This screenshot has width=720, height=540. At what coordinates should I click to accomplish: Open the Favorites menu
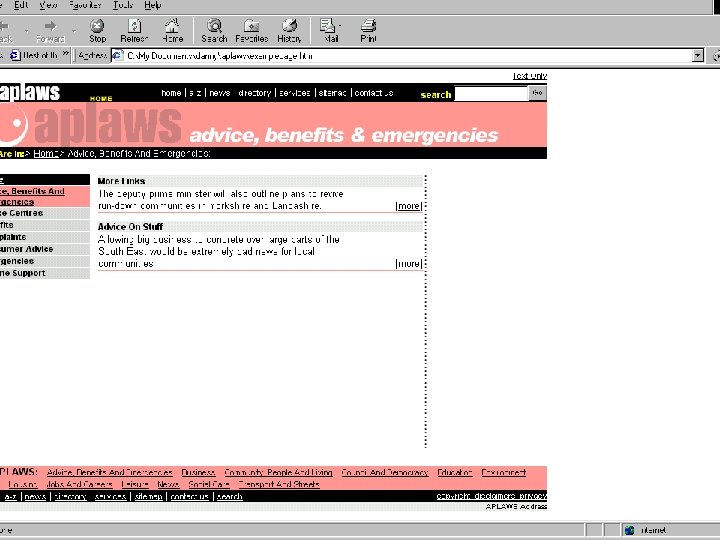click(x=85, y=5)
